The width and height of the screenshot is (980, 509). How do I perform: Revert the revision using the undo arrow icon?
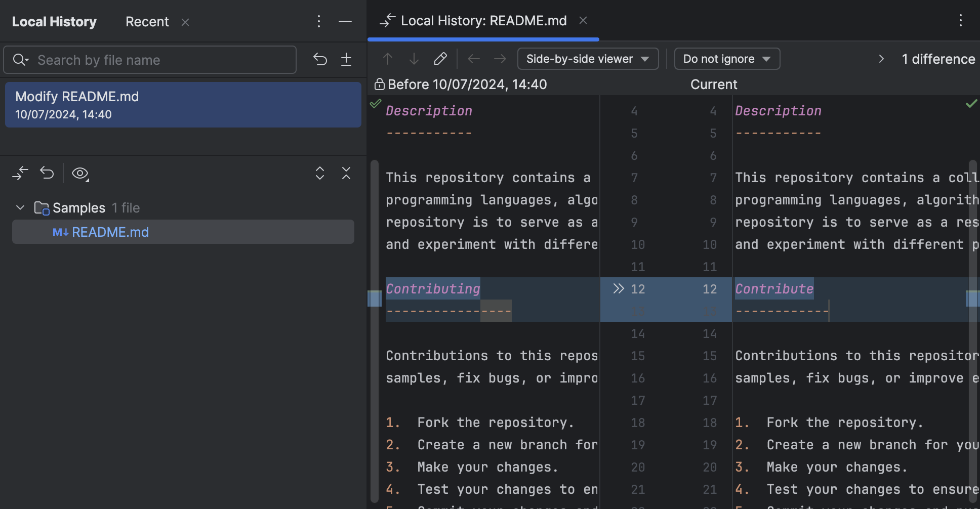[47, 173]
